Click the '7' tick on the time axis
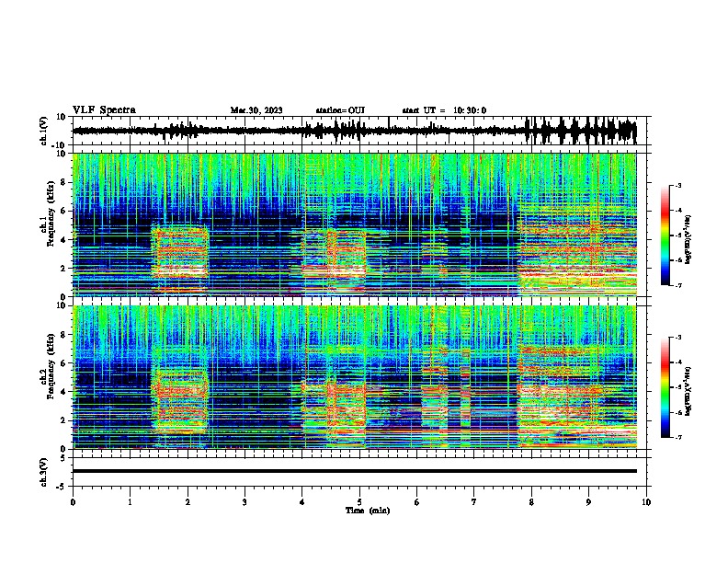This screenshot has width=728, height=563. pyautogui.click(x=474, y=502)
